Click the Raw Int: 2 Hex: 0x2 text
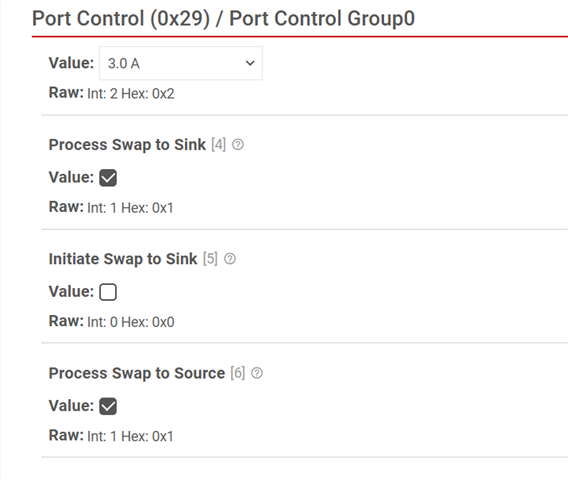This screenshot has width=568, height=480. coord(112,93)
